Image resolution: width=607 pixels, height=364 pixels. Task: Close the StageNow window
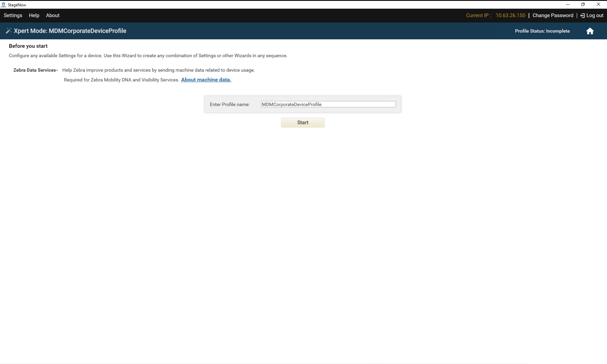(598, 4)
